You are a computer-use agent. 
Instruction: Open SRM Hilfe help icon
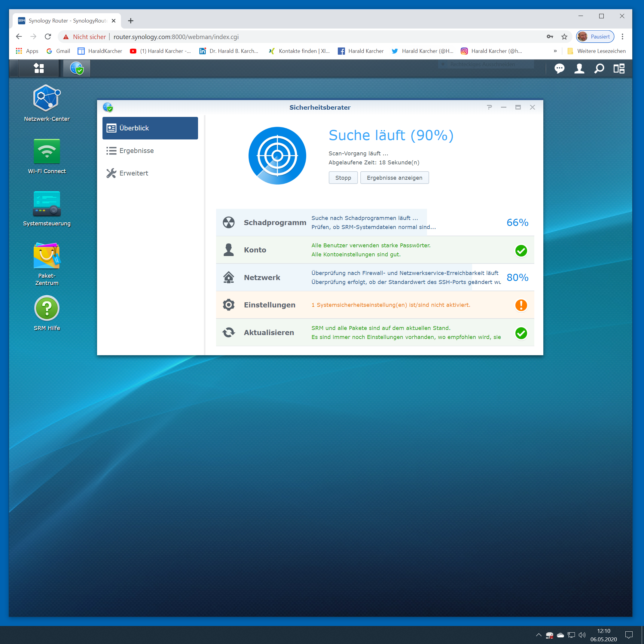click(47, 308)
